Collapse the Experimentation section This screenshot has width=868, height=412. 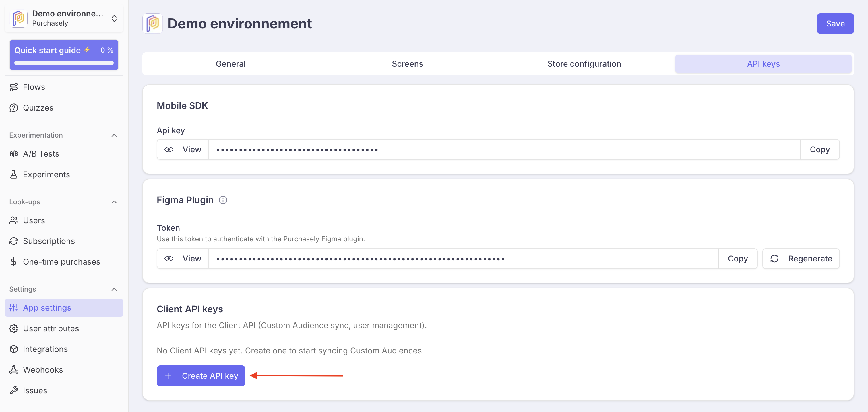[114, 135]
